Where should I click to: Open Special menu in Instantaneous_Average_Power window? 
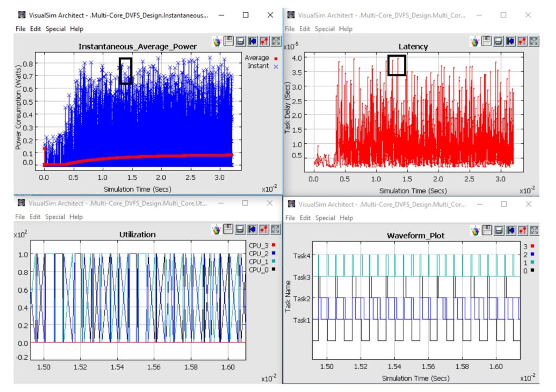pos(56,29)
